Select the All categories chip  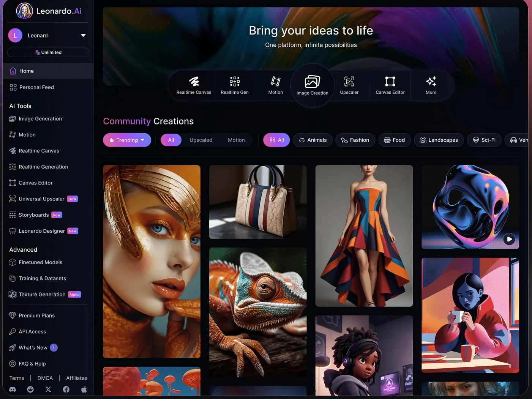pyautogui.click(x=276, y=140)
